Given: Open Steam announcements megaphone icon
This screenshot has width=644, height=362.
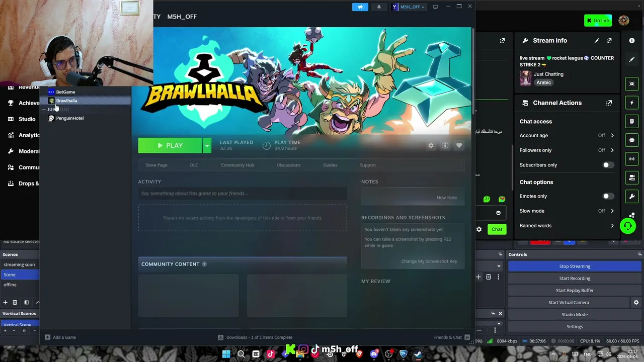Looking at the screenshot, I should tap(360, 7).
